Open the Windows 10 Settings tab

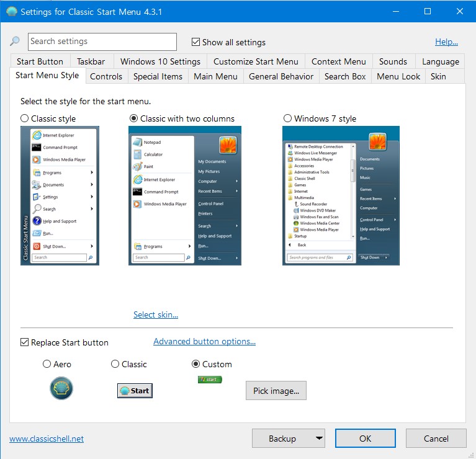point(160,61)
